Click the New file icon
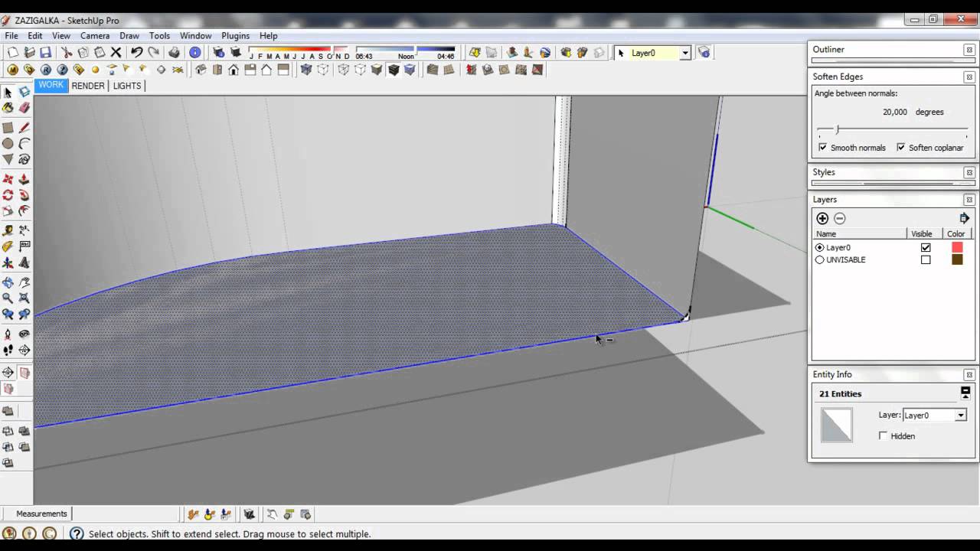Image resolution: width=980 pixels, height=551 pixels. pyautogui.click(x=13, y=53)
